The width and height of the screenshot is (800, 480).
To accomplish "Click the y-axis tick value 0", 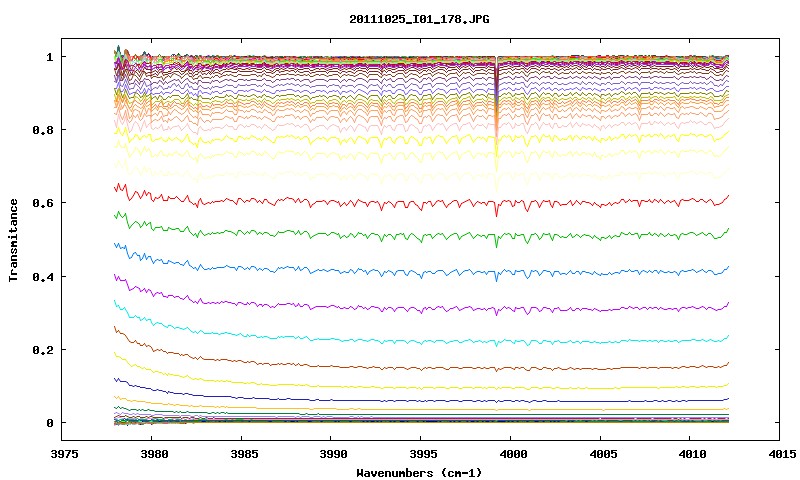I will [49, 423].
